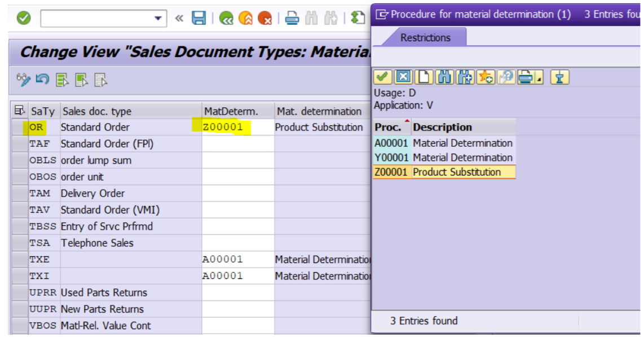Screen dimensions: 644x337
Task: Select the row selector for OR
Action: coord(19,128)
